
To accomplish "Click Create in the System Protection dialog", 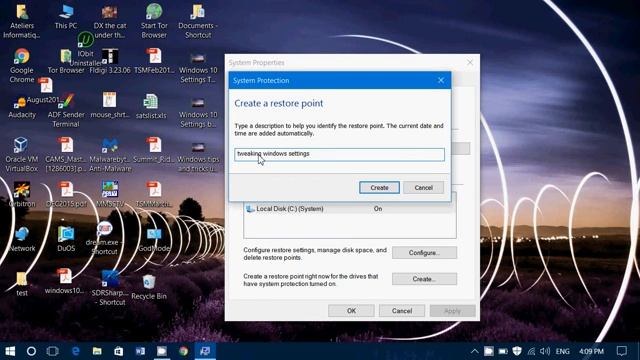I will click(x=379, y=188).
